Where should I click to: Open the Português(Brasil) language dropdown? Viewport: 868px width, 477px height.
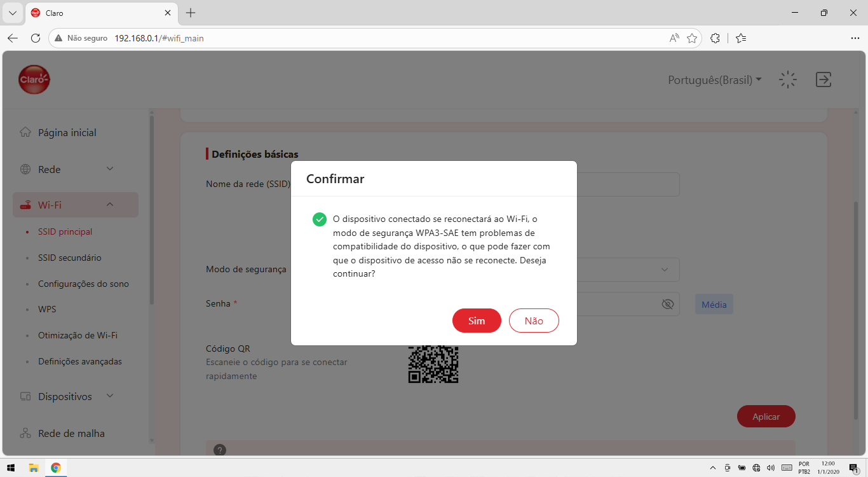715,80
